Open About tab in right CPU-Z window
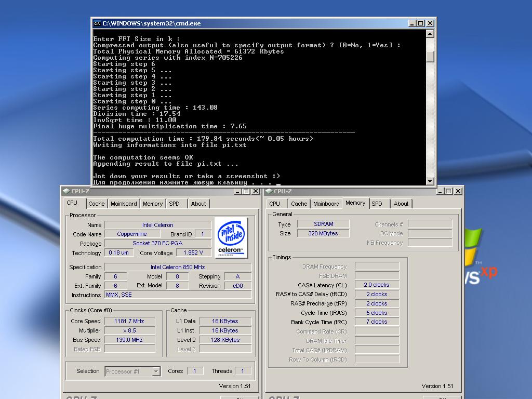The width and height of the screenshot is (532, 399). [x=401, y=204]
